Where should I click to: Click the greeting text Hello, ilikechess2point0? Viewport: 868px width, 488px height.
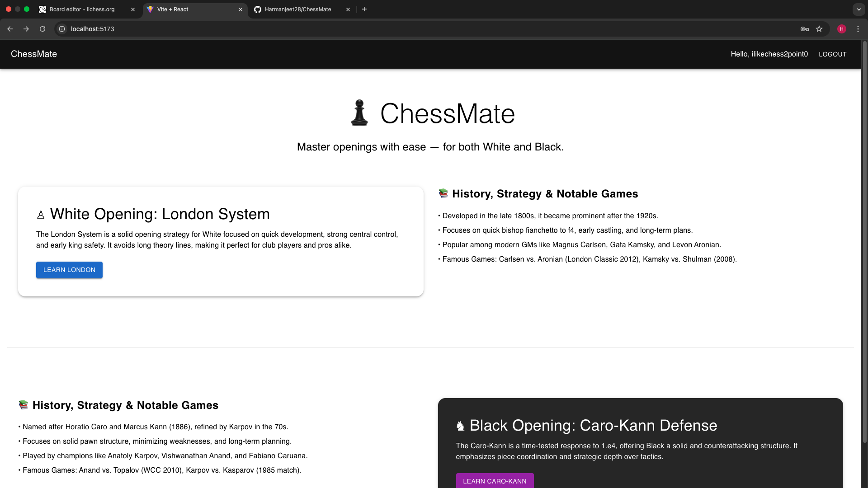tap(769, 54)
